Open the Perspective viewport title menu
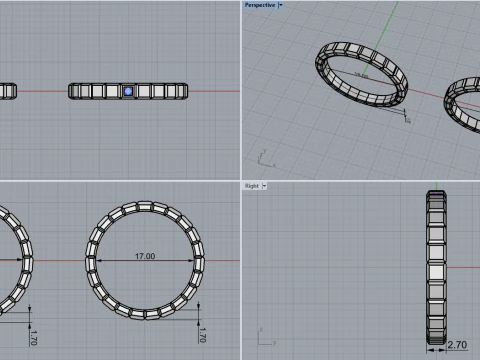 click(x=260, y=5)
